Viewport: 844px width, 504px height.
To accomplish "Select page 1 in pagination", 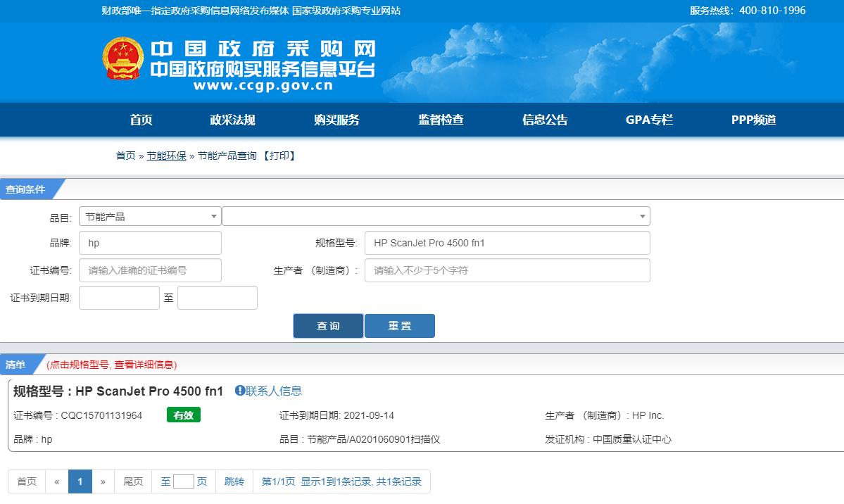I will (80, 481).
